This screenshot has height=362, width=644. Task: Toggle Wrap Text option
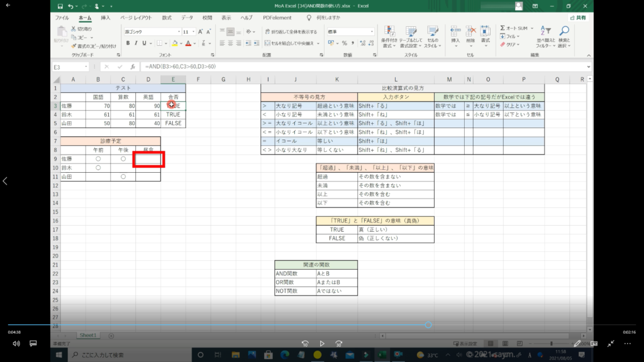tap(290, 31)
